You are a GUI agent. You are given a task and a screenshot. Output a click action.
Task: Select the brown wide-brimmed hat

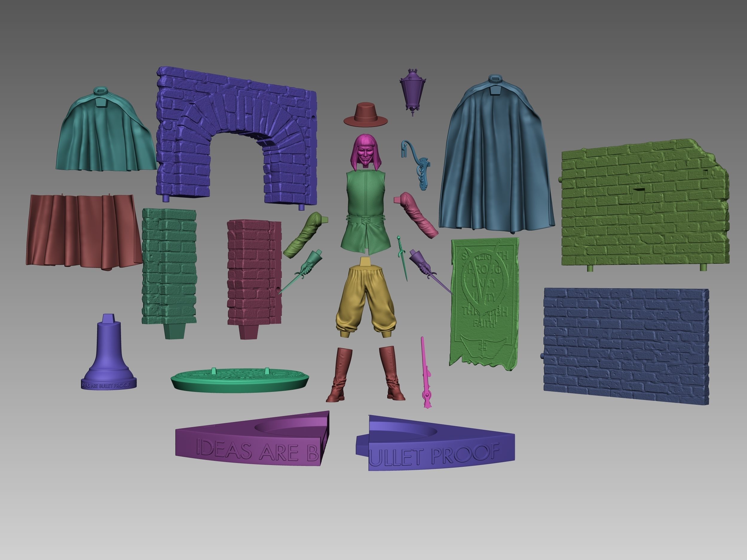coord(366,115)
